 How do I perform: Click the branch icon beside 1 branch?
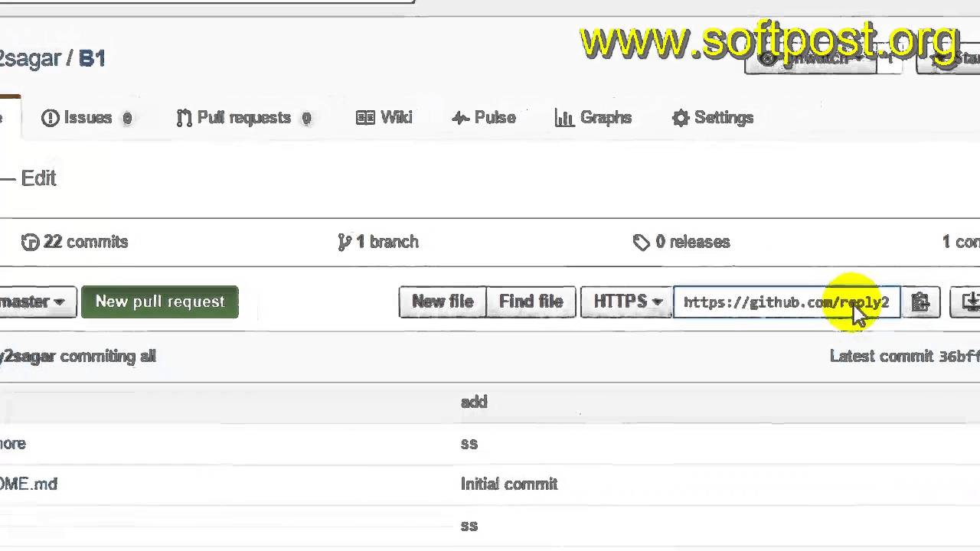345,243
